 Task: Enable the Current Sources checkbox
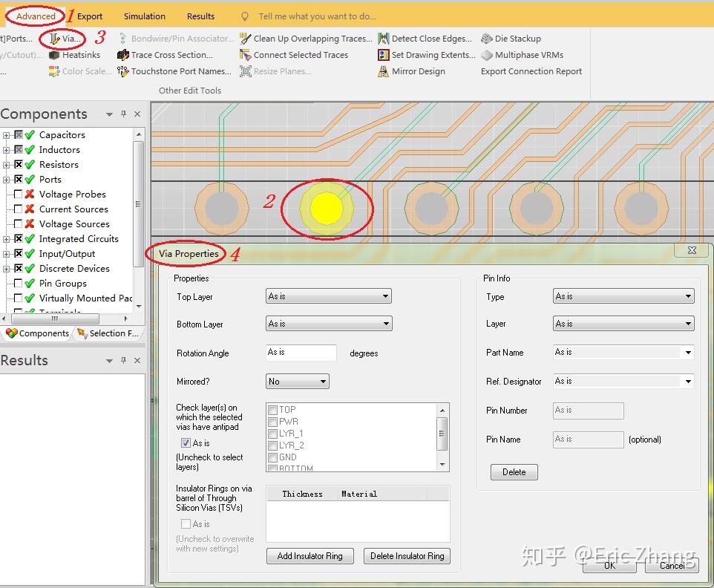[x=19, y=209]
